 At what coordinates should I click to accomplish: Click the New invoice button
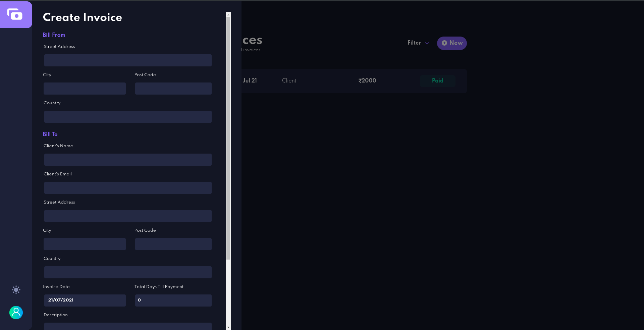[452, 43]
